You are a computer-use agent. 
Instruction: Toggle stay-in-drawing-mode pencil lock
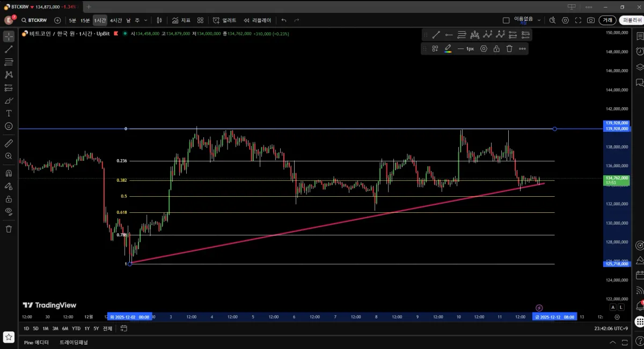9,186
